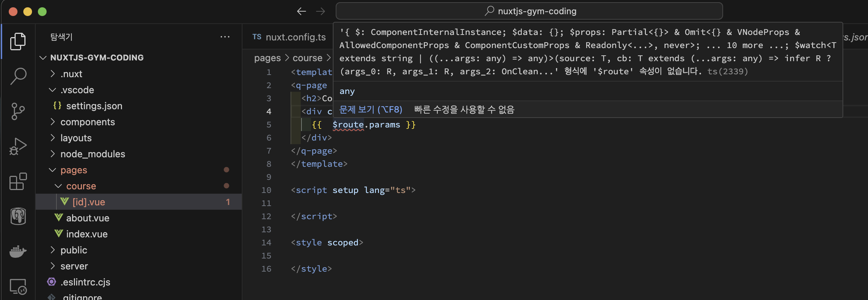Click the TS icon on nuxt.config.ts tab
868x300 pixels.
[x=257, y=37]
